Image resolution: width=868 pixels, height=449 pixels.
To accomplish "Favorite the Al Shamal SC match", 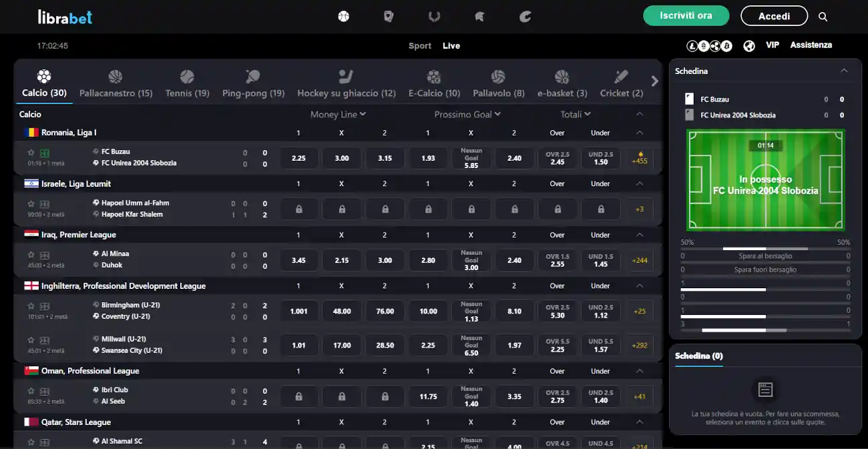I will (31, 442).
